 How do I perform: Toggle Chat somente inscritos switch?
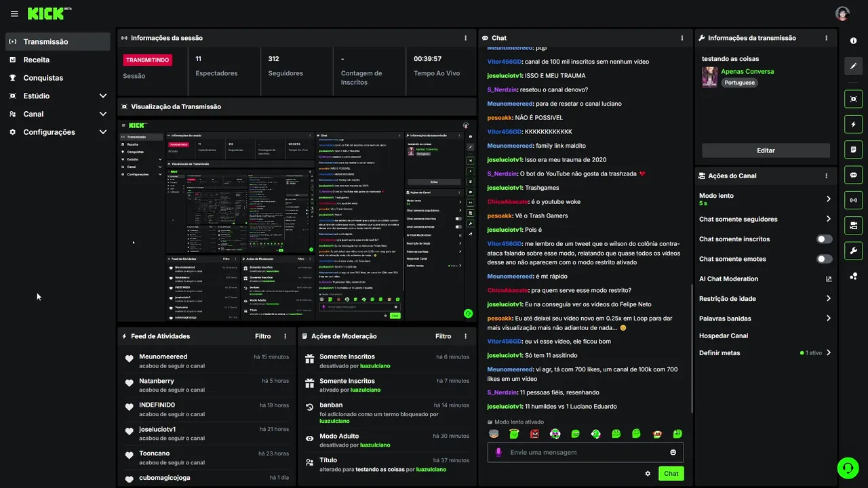(x=825, y=239)
